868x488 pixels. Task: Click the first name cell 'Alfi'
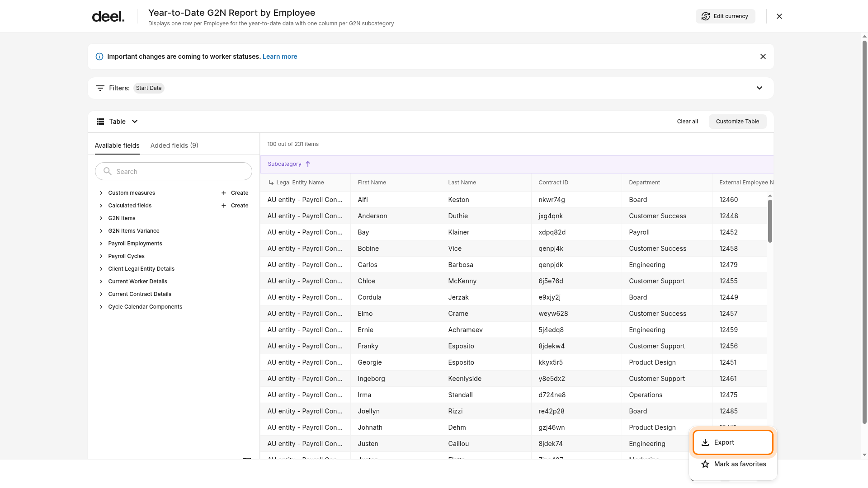396,200
